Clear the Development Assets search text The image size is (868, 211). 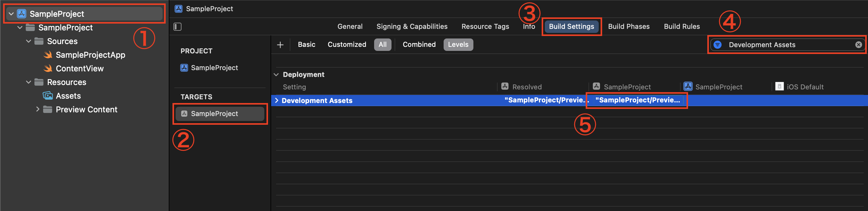click(858, 45)
